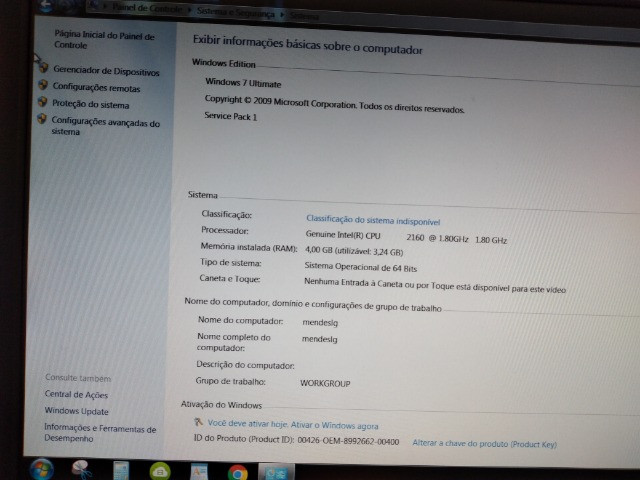Open the green cloud app icon

(160, 471)
